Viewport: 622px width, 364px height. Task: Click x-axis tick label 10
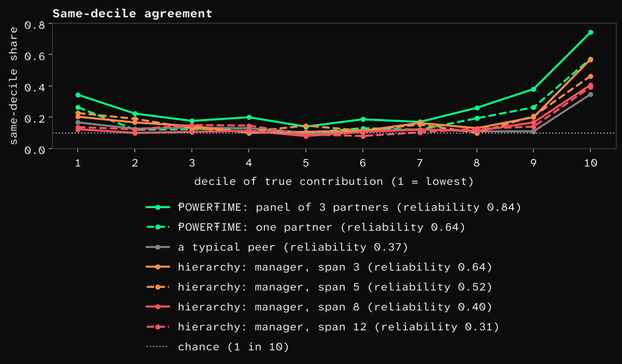590,162
